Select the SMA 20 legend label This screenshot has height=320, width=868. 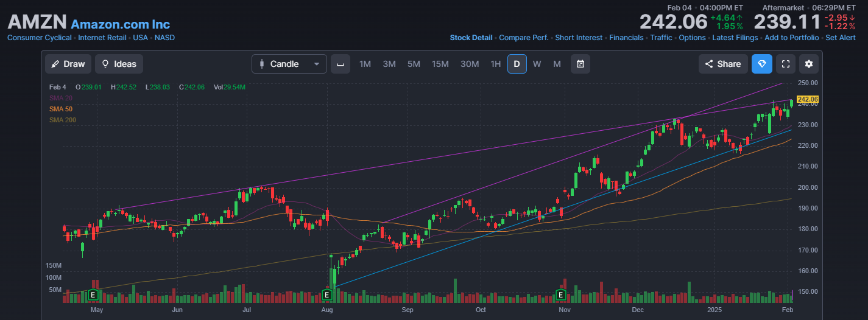click(60, 98)
